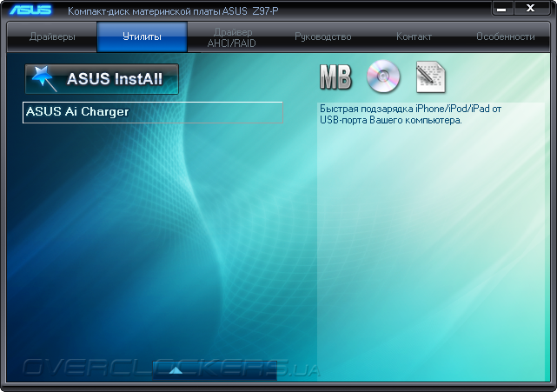Select the Утилиты tab

142,37
